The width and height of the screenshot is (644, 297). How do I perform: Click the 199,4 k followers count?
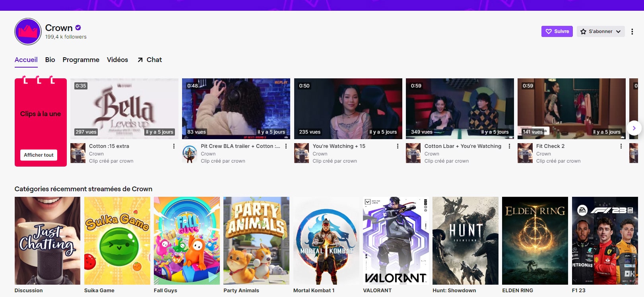tap(66, 37)
